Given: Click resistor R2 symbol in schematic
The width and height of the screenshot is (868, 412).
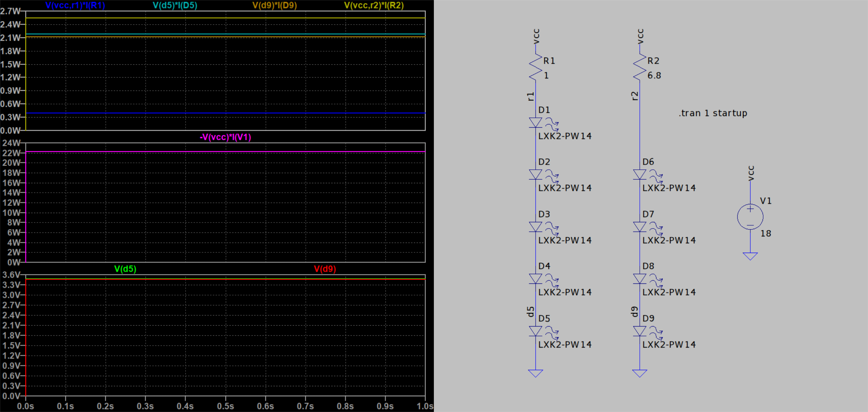Looking at the screenshot, I should (x=639, y=67).
